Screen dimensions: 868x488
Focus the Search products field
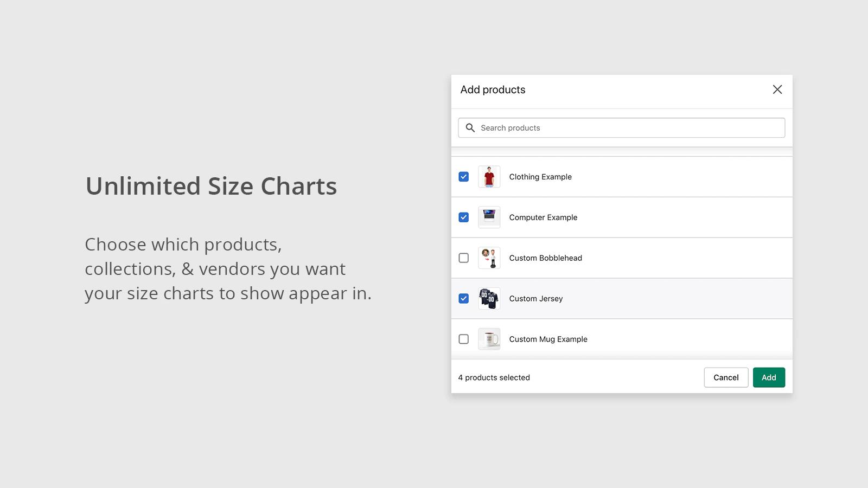(629, 128)
